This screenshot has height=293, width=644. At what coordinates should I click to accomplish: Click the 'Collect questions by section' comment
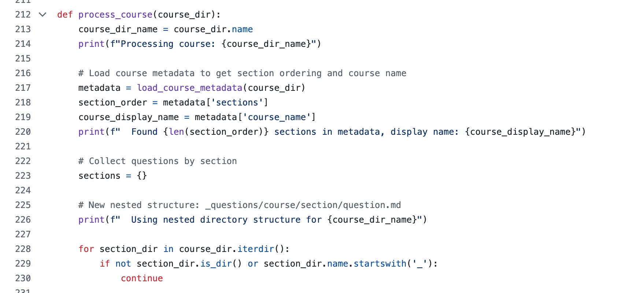pos(158,161)
